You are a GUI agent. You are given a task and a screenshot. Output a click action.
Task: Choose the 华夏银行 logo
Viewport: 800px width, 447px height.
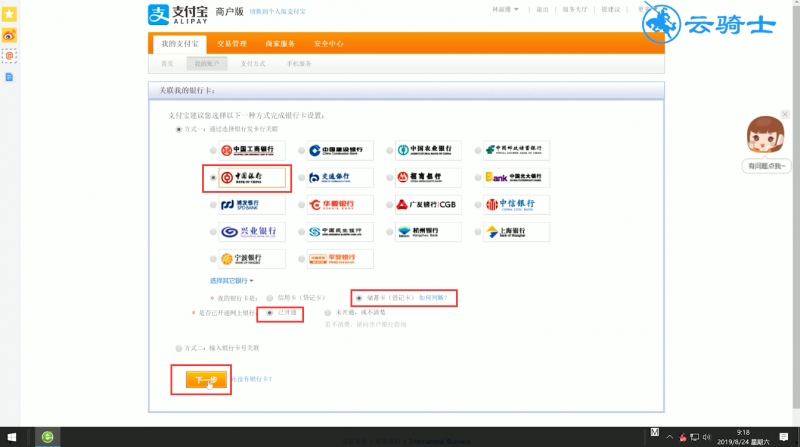click(340, 205)
